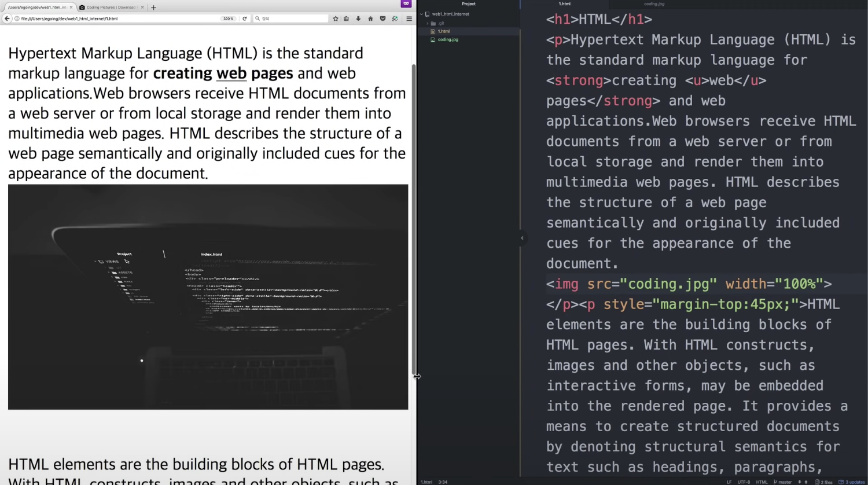Switch to the coding.jpg editor tab
The width and height of the screenshot is (868, 485).
(654, 4)
